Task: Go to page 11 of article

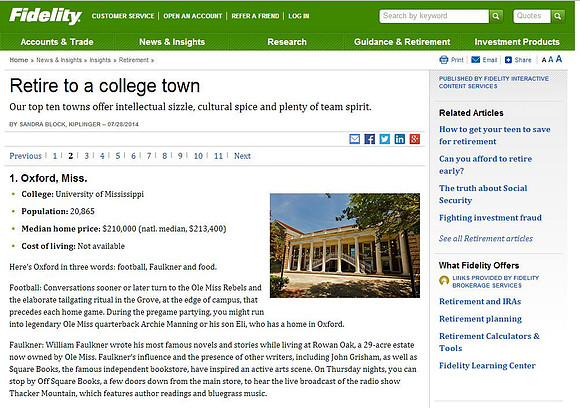Action: click(218, 156)
